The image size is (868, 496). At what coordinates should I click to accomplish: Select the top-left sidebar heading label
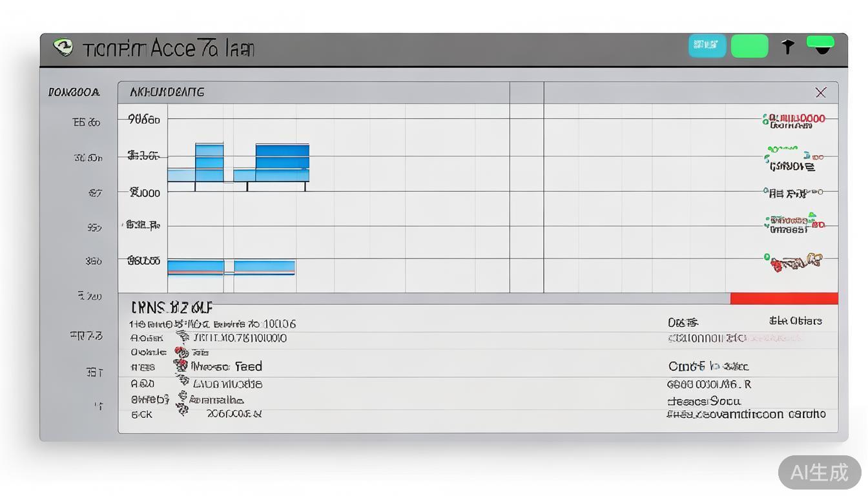[74, 92]
